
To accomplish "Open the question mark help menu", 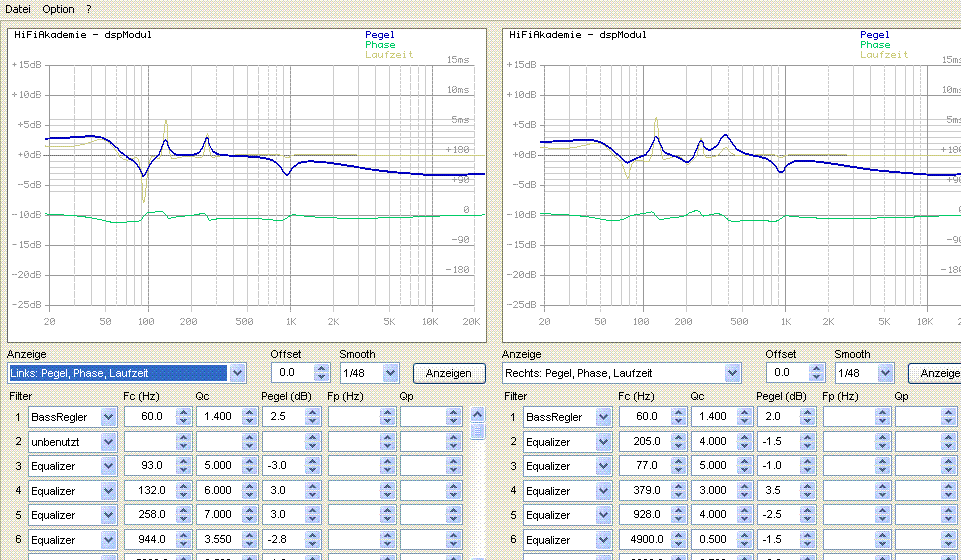I will click(88, 9).
